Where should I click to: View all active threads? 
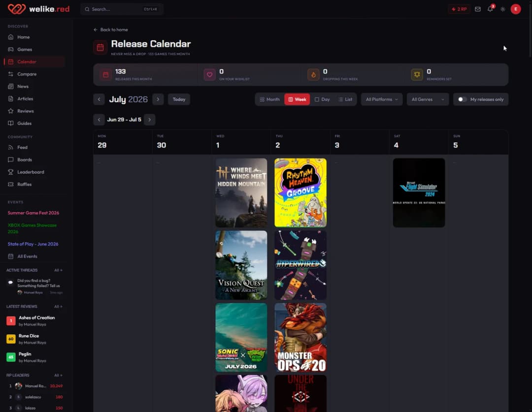click(58, 270)
